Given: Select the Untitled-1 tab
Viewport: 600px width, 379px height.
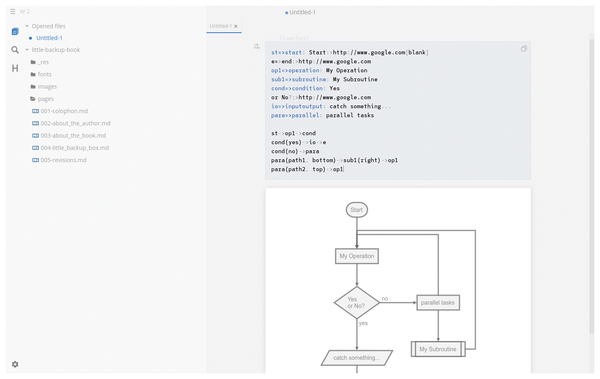Looking at the screenshot, I should click(223, 26).
